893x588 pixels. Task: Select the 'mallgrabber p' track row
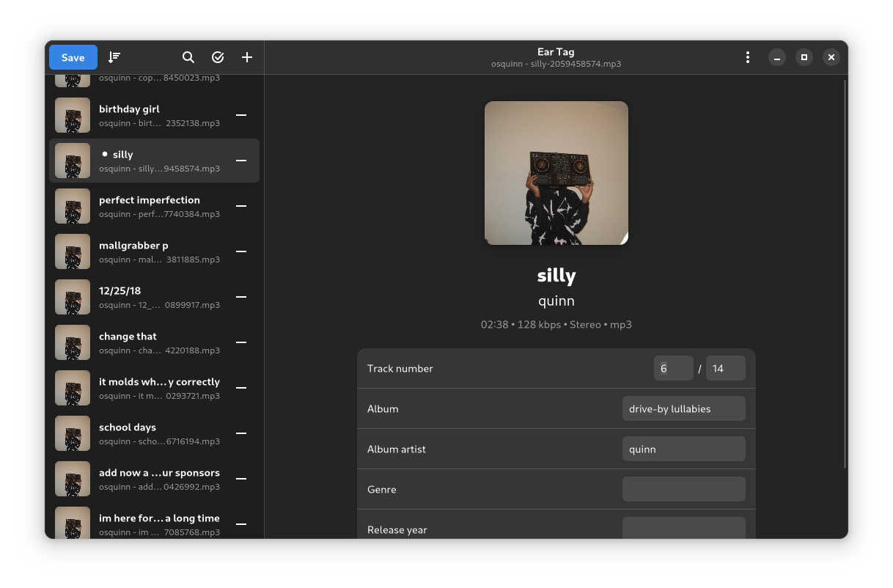pos(154,251)
